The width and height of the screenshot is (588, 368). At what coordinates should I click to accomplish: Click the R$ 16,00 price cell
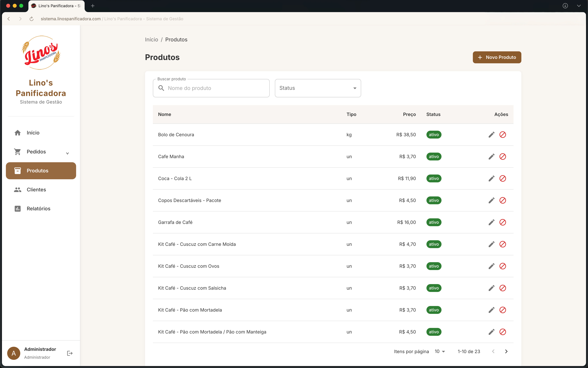[x=407, y=222]
